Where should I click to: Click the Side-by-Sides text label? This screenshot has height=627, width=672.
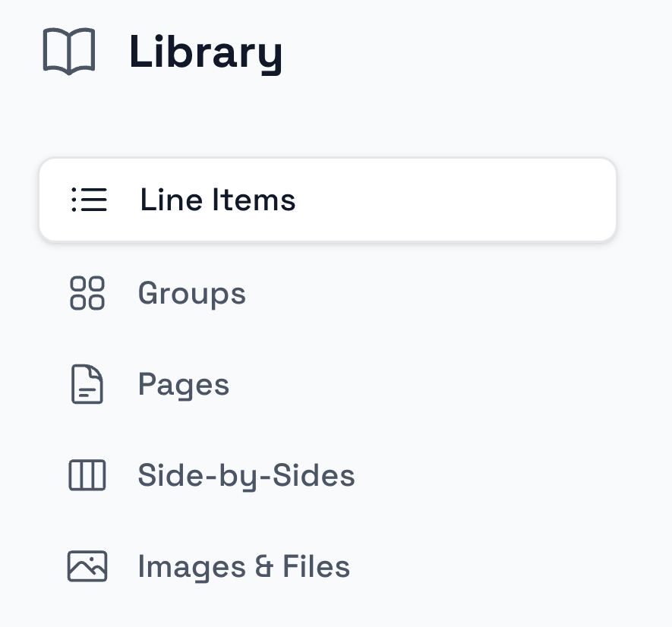246,476
